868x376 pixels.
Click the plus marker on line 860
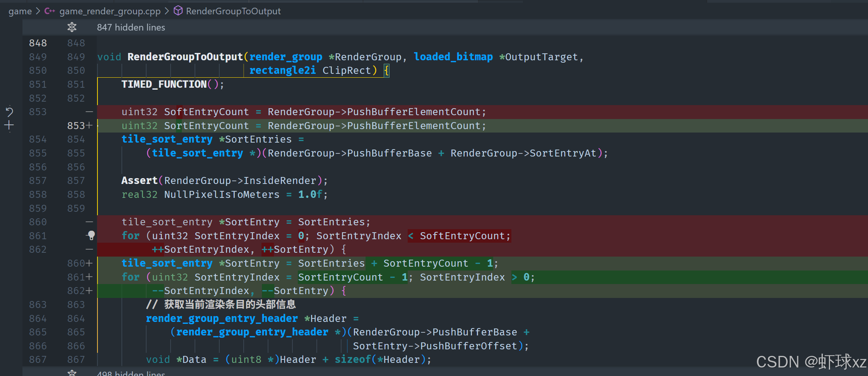(89, 263)
